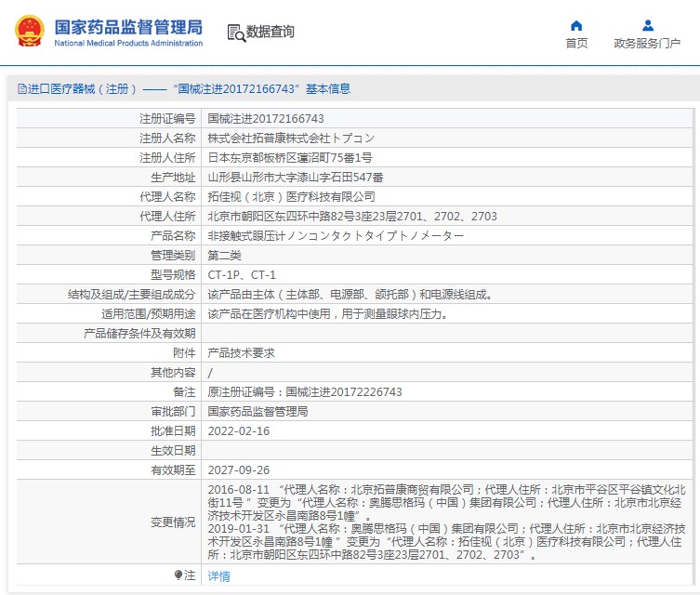700x595 pixels.
Task: Click the 数据查询 title text
Action: 271,32
